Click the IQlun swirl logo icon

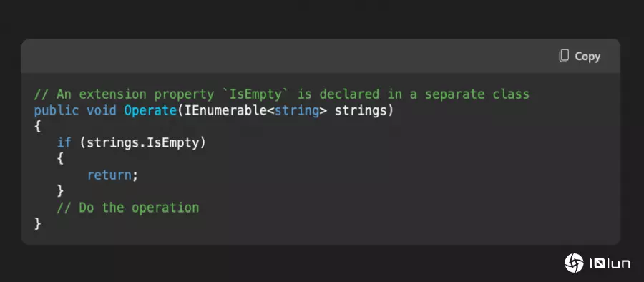point(574,263)
